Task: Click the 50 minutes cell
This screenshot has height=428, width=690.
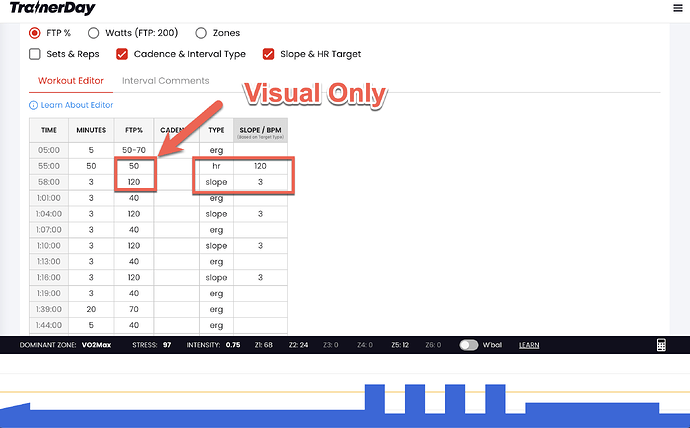Action: (x=91, y=165)
